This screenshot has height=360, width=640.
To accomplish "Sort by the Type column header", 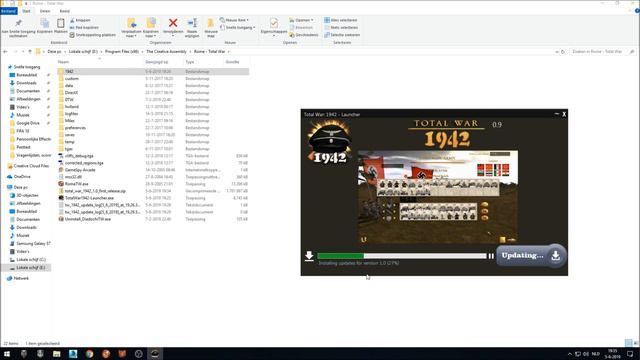I will [190, 62].
